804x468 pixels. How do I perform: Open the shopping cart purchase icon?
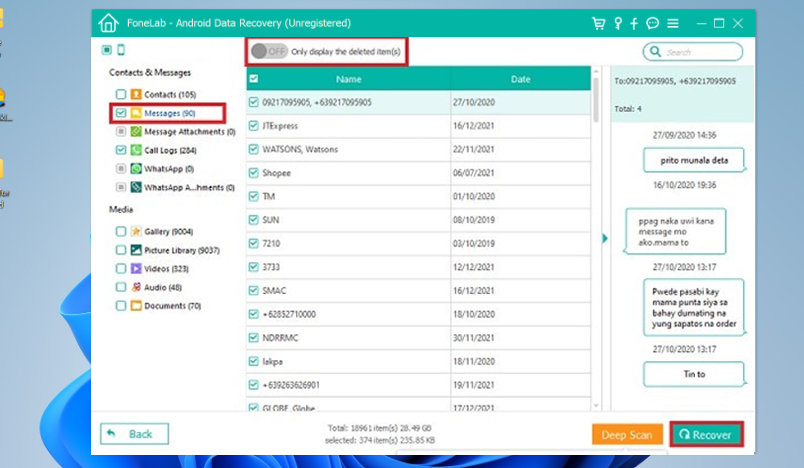coord(598,23)
